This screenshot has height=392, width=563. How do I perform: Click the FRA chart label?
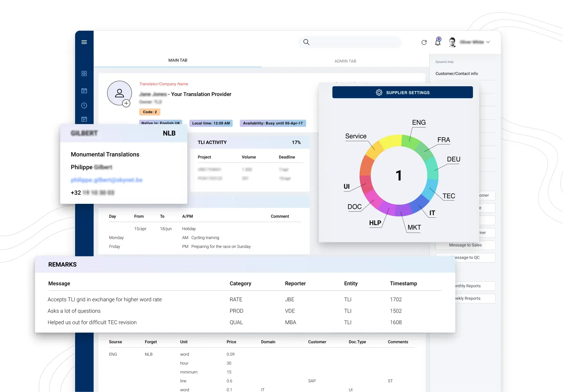[444, 140]
